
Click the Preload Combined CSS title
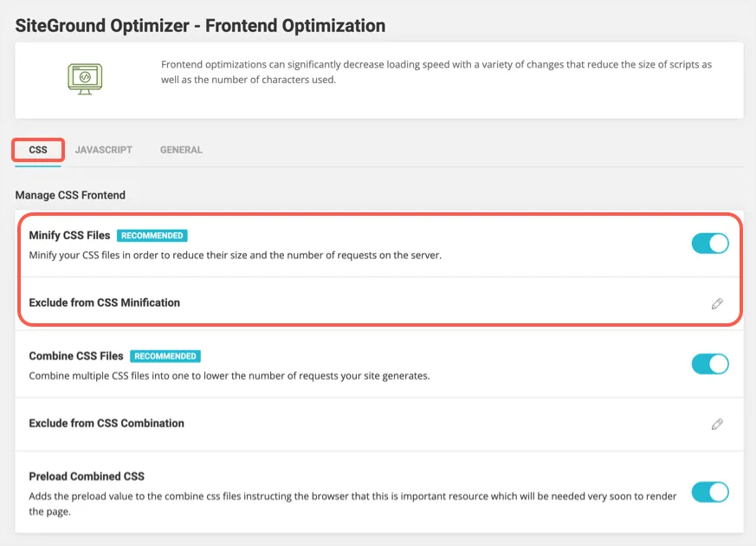point(87,477)
